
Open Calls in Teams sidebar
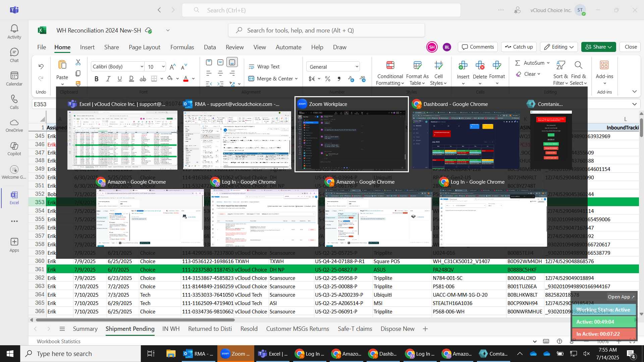coord(14,102)
